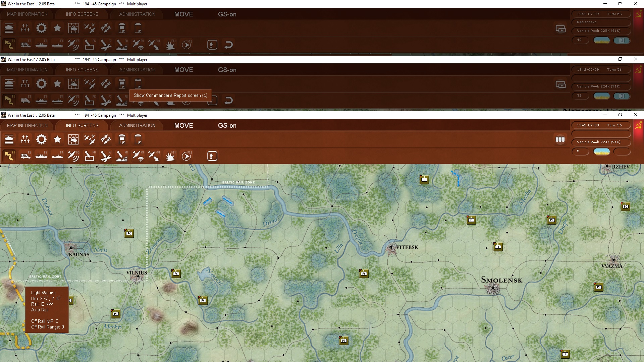Click MOVE mode label in map window

[x=183, y=125]
